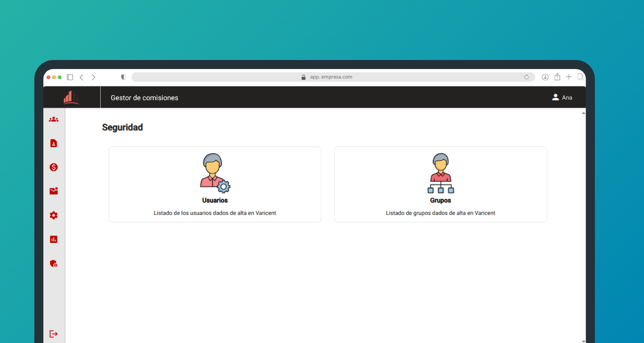Open the bar chart reports sidebar icon

pyautogui.click(x=54, y=239)
